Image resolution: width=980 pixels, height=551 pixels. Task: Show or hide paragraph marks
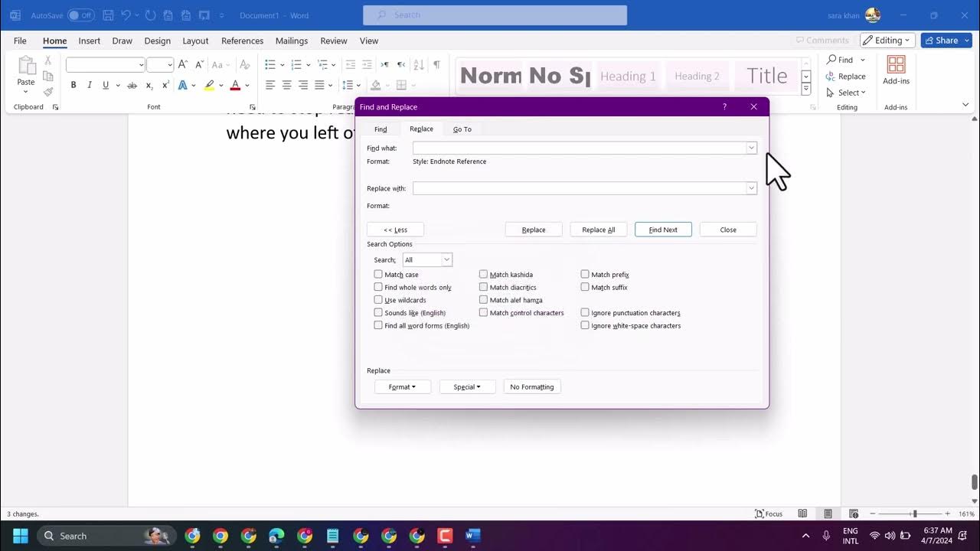coord(436,65)
